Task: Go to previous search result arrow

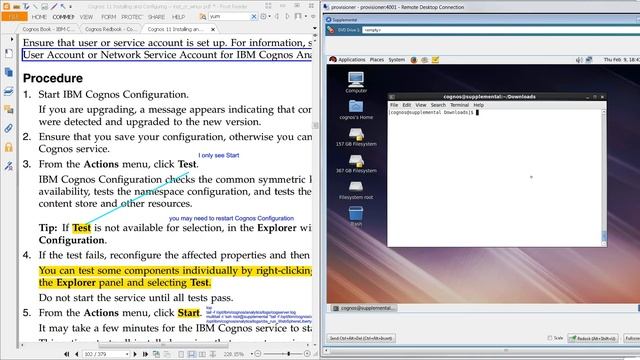Action: (277, 16)
